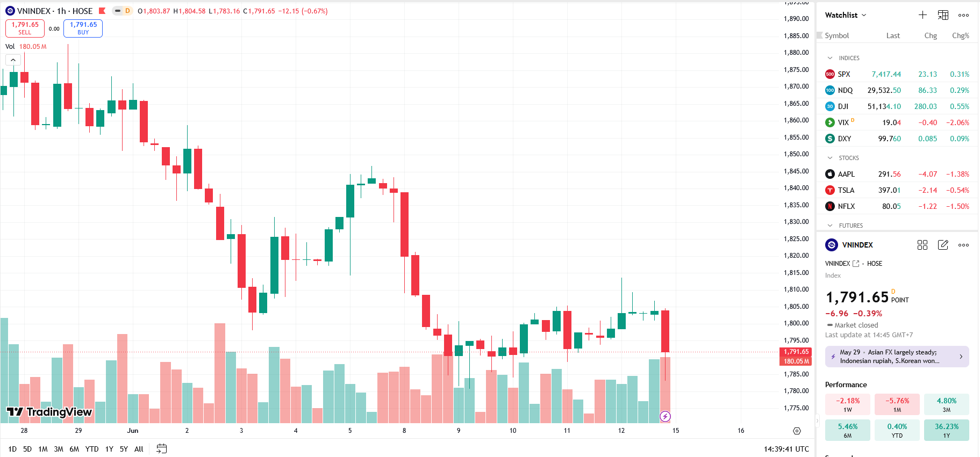
Task: Click the purple lightning event marker
Action: [665, 416]
